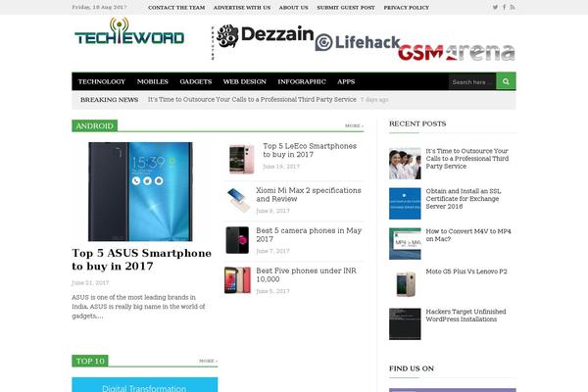The width and height of the screenshot is (588, 392).
Task: Click the Breaking News label
Action: (x=109, y=99)
